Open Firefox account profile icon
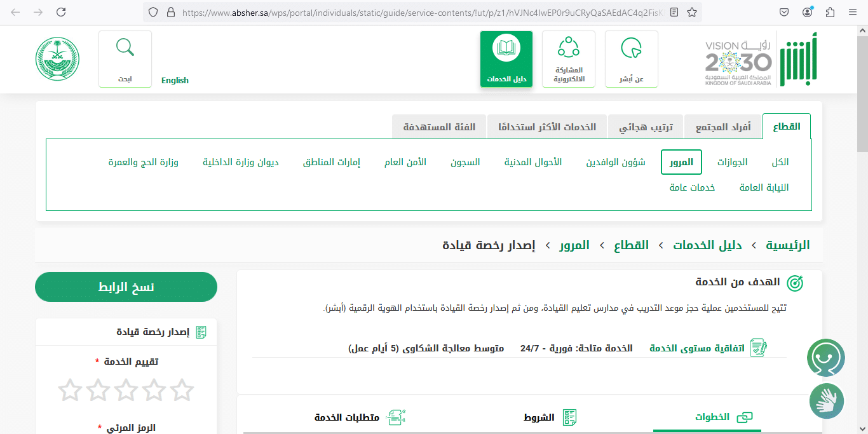This screenshot has width=868, height=434. pyautogui.click(x=808, y=12)
